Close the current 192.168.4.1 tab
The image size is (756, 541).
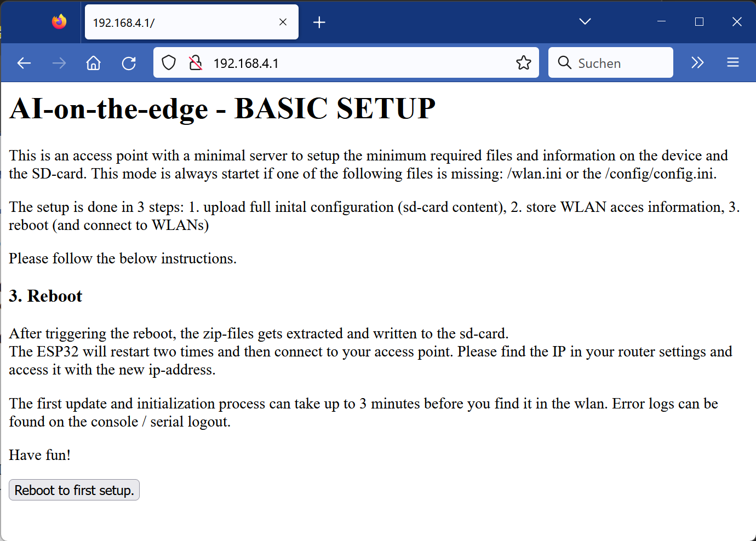[283, 22]
